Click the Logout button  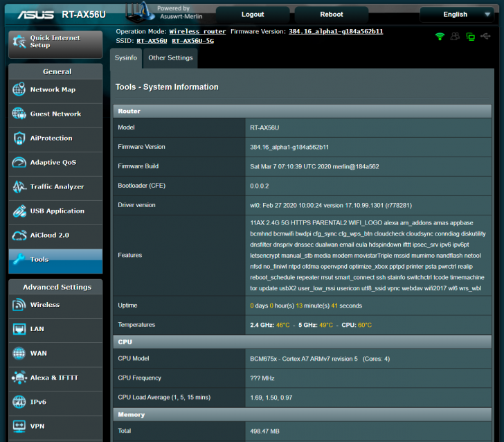pyautogui.click(x=253, y=15)
